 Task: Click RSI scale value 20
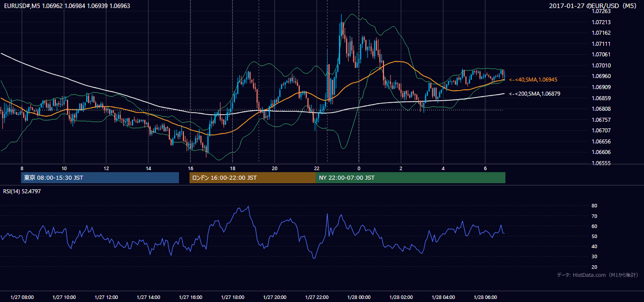pos(594,267)
